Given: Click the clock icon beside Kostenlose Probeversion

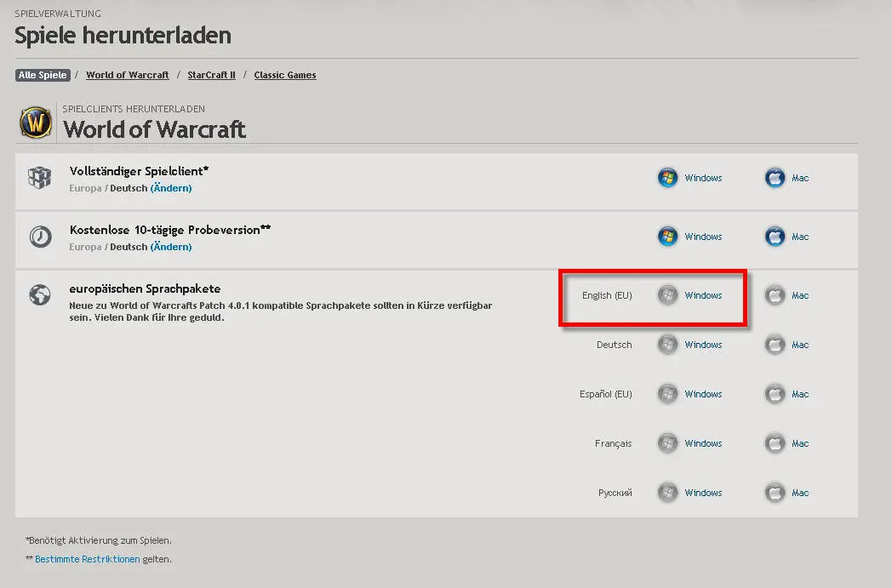Looking at the screenshot, I should (40, 237).
